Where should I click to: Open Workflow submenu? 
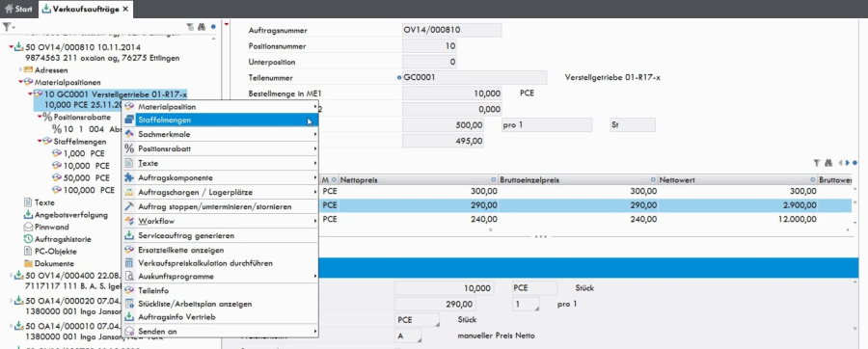[x=220, y=221]
